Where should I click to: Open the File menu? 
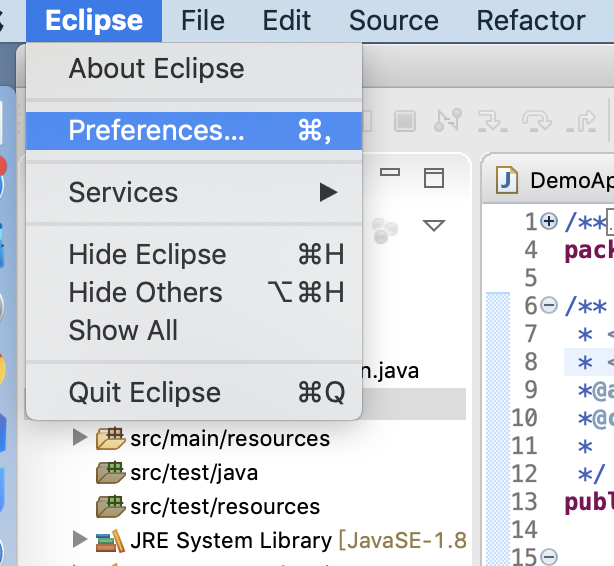pyautogui.click(x=203, y=21)
